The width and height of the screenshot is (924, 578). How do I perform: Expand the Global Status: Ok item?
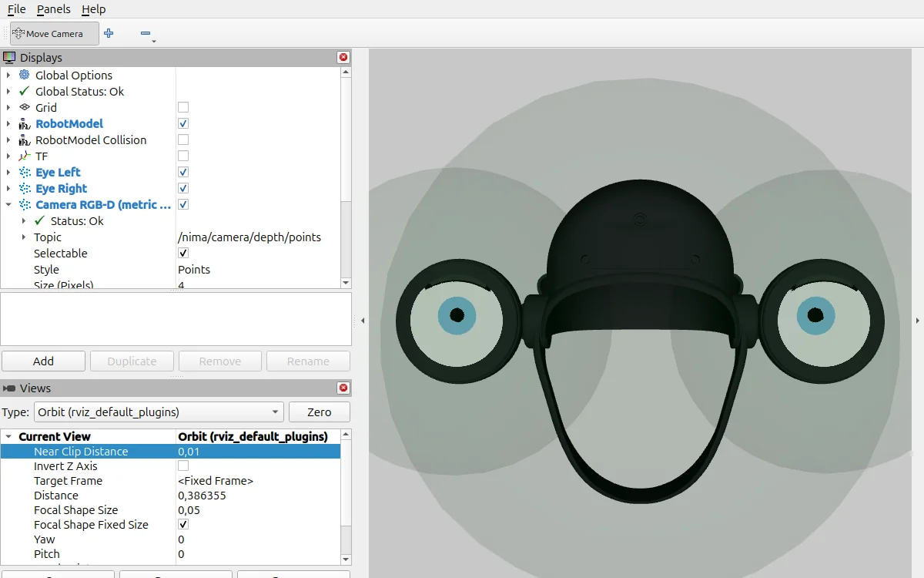click(x=8, y=91)
